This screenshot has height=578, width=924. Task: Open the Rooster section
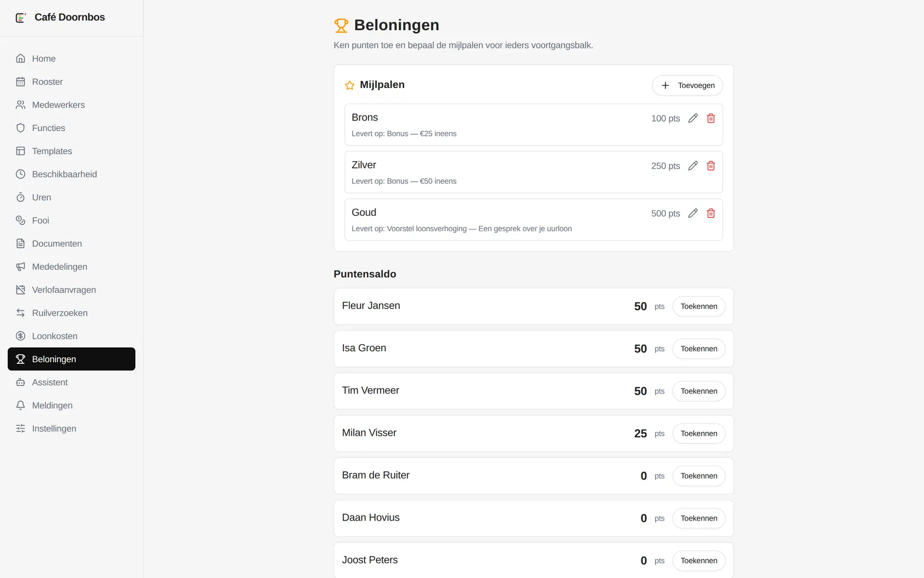pos(71,81)
